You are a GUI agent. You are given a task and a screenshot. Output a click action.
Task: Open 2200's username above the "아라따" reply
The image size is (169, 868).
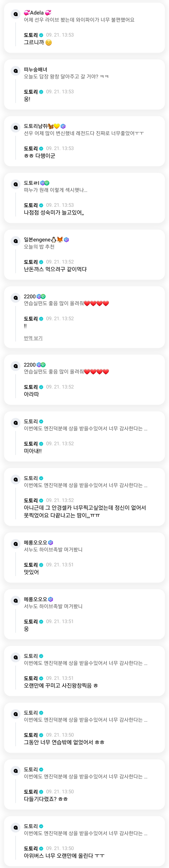30,365
